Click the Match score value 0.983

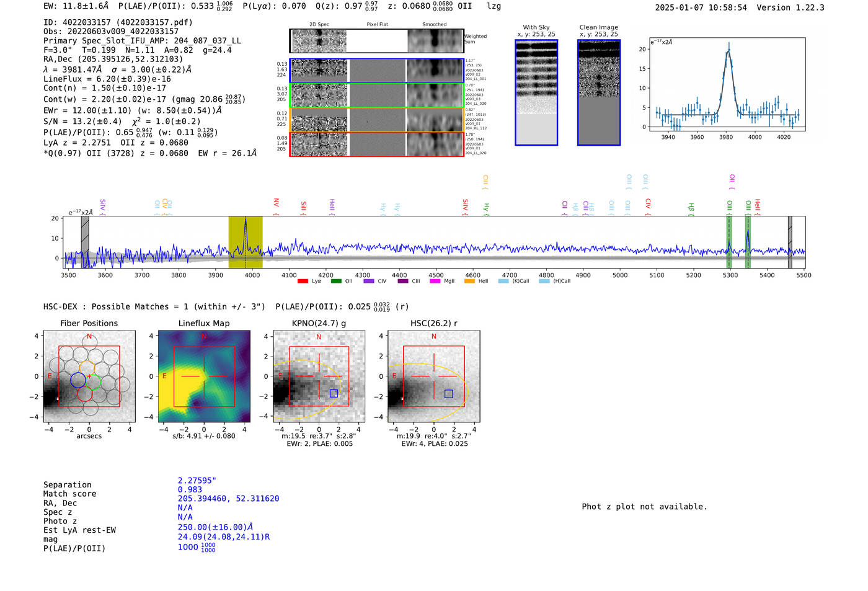(190, 490)
